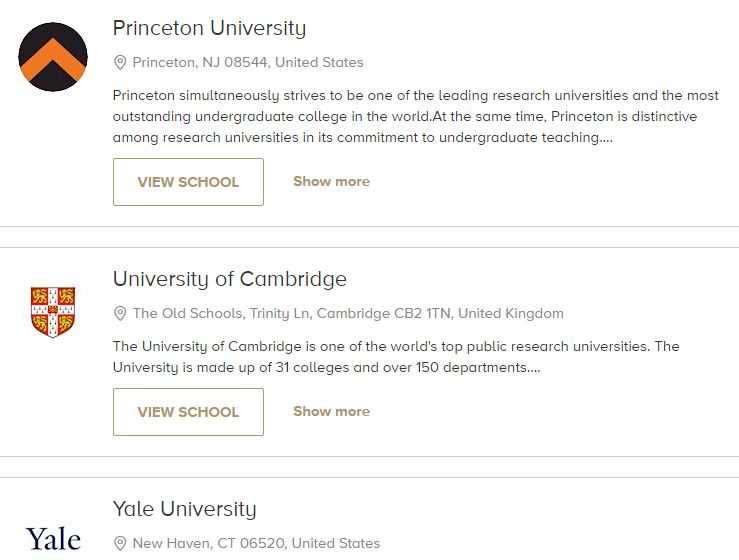Click the location pin beside Cambridge's address

click(x=120, y=313)
